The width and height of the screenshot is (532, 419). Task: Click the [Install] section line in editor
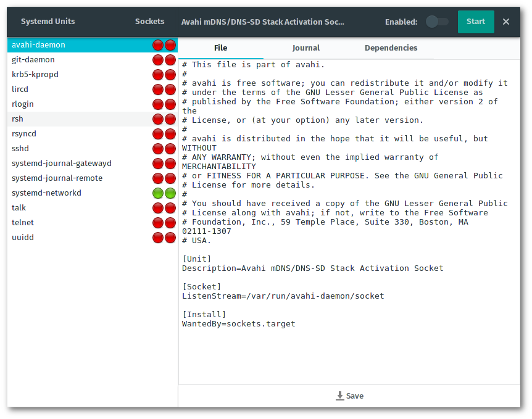[204, 315]
